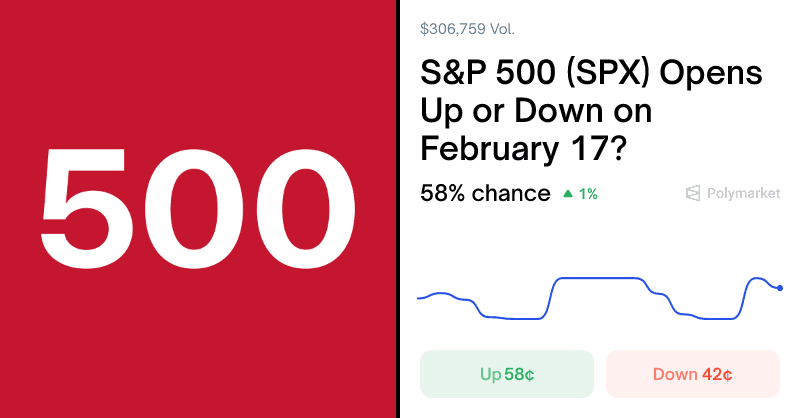Click the blue endpoint dot on chart
This screenshot has width=800, height=418.
click(780, 288)
